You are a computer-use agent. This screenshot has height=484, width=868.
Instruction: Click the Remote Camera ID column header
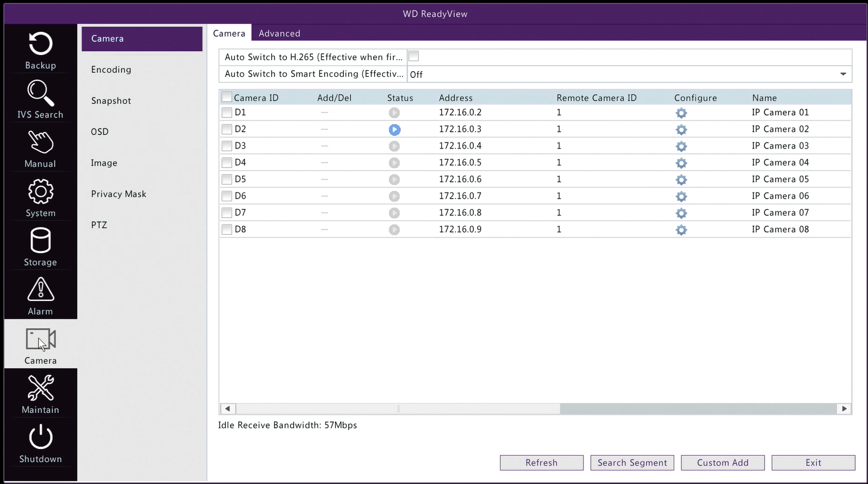tap(596, 98)
